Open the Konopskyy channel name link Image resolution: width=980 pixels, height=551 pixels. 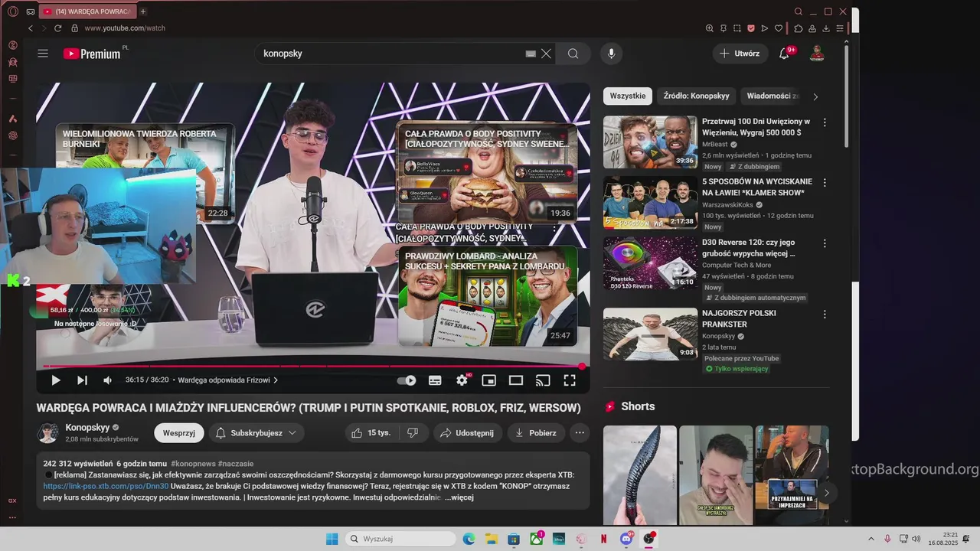tap(87, 428)
